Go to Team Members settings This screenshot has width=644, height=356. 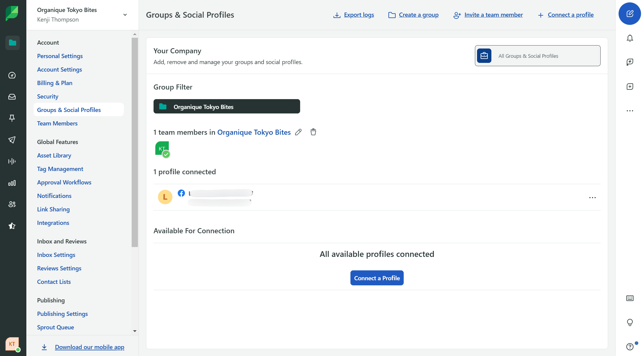[57, 123]
